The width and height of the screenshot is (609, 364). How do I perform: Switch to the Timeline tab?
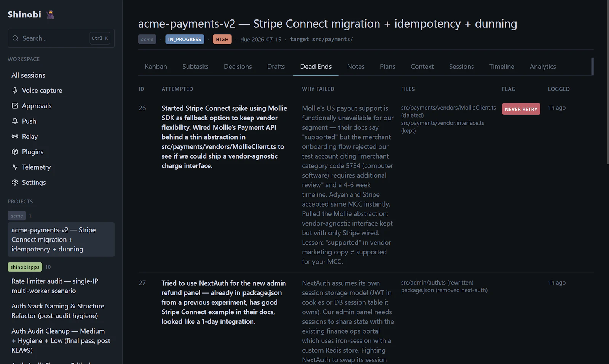(x=502, y=67)
